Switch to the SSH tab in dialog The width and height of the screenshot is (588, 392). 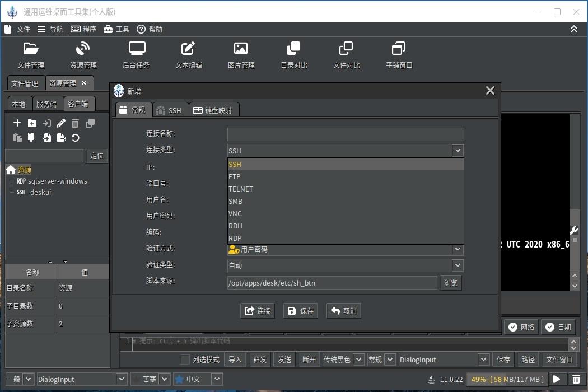click(x=170, y=110)
